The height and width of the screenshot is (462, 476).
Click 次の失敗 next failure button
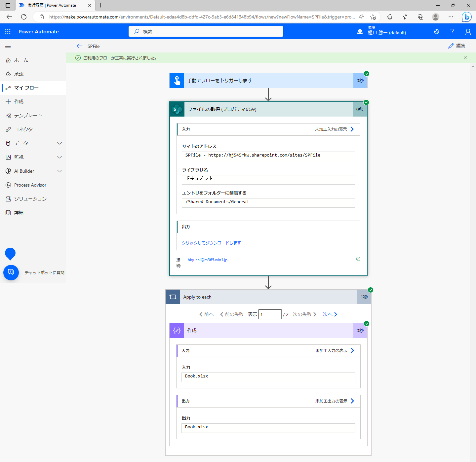coord(304,314)
